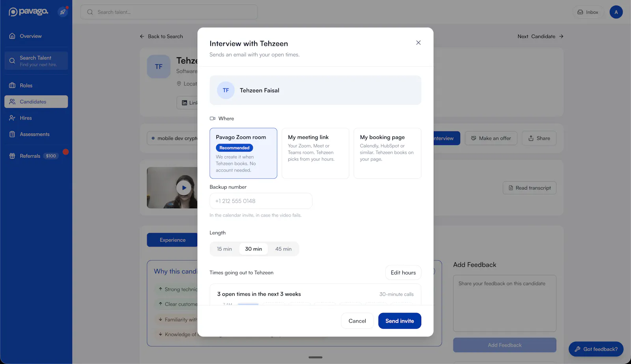Focus the Search talent field
The height and width of the screenshot is (364, 631).
point(169,12)
